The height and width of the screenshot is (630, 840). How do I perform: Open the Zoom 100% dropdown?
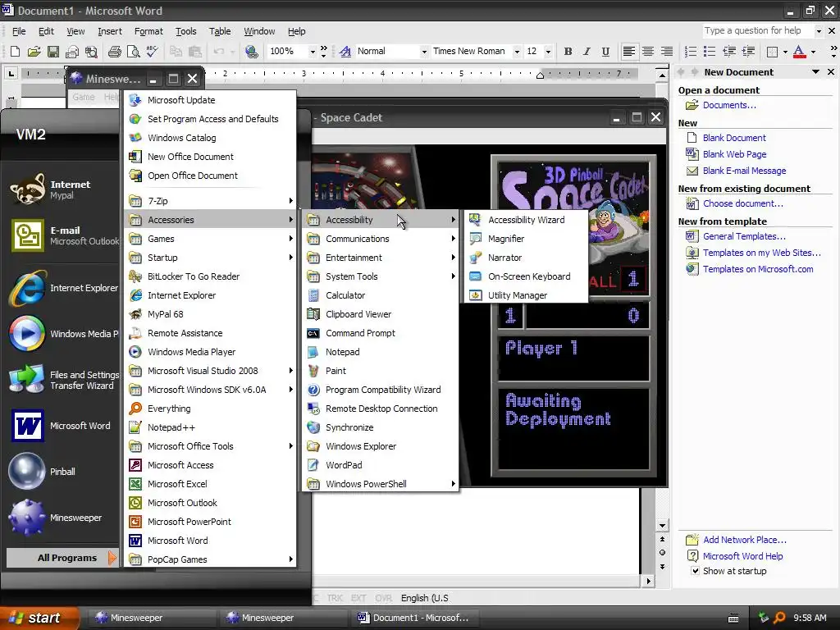(x=313, y=52)
